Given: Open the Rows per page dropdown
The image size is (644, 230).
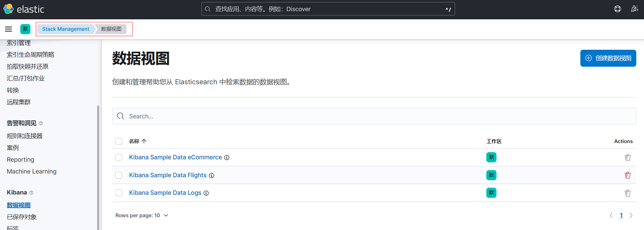Looking at the screenshot, I should [142, 216].
